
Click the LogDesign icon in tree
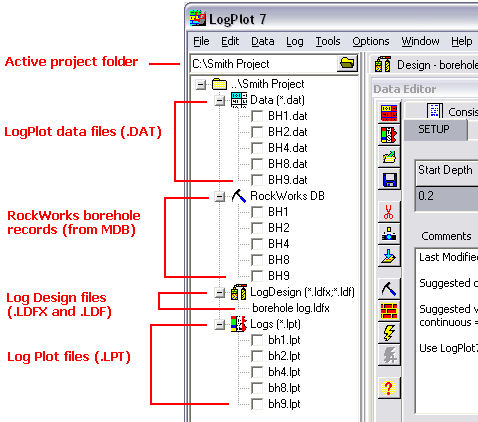(239, 292)
